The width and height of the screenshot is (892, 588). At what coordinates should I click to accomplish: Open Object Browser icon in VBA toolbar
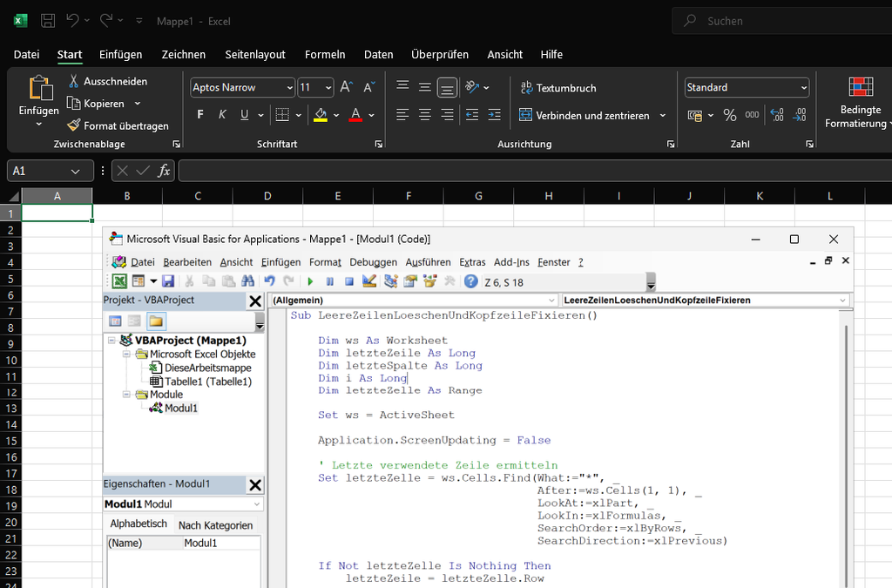tap(430, 280)
